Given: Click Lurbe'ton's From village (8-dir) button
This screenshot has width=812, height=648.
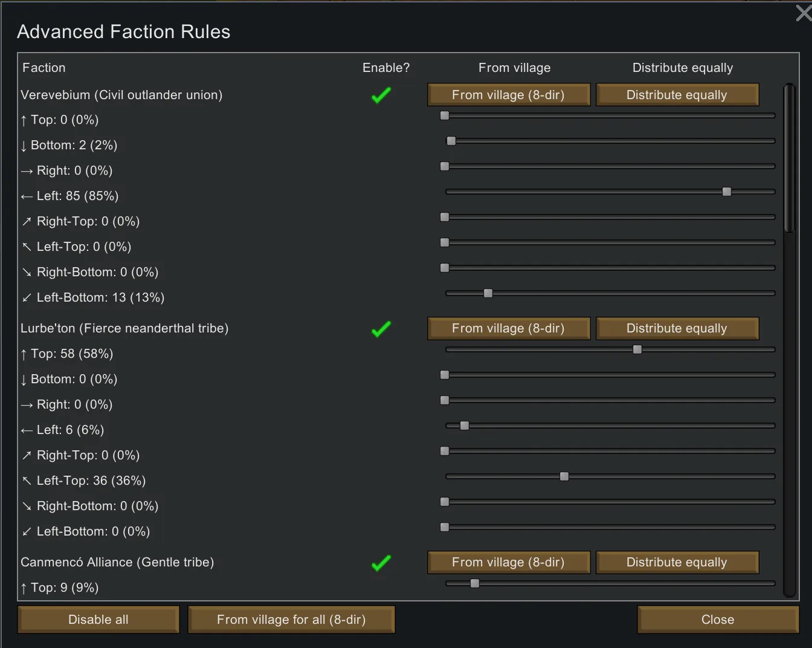Looking at the screenshot, I should 508,328.
